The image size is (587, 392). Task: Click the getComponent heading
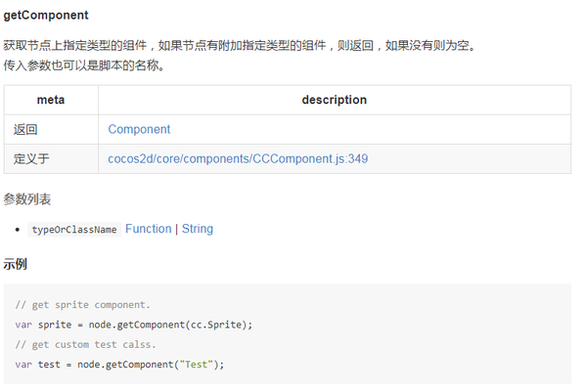pos(45,16)
